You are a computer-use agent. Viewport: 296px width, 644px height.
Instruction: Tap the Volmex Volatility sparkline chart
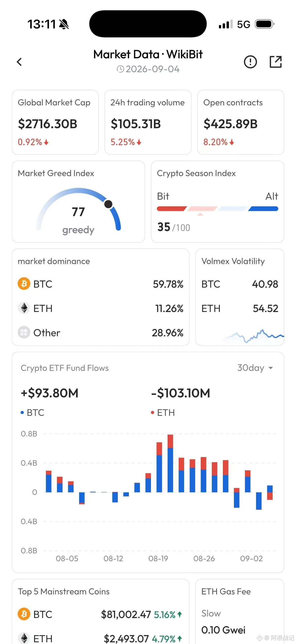pyautogui.click(x=254, y=336)
